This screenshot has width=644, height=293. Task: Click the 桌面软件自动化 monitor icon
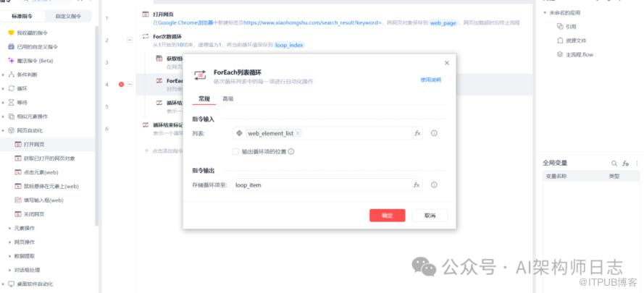pyautogui.click(x=11, y=284)
